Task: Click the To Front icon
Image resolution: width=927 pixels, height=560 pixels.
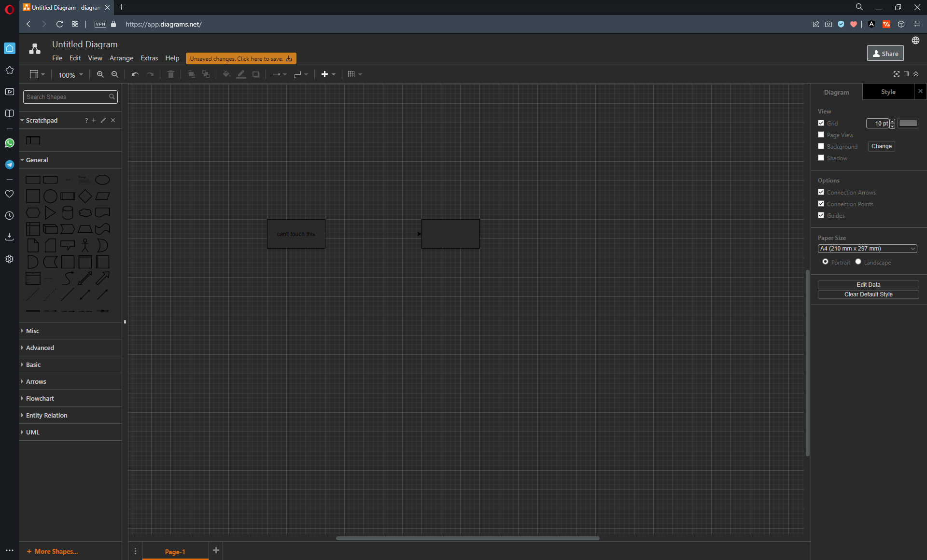Action: pyautogui.click(x=191, y=74)
